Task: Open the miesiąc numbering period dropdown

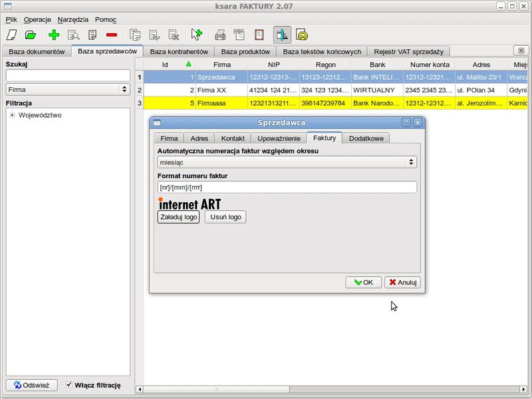Action: pos(287,162)
